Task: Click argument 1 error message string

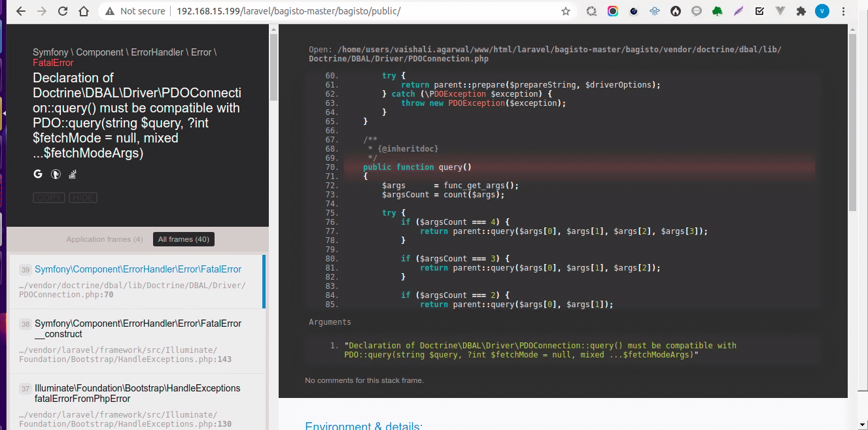Action: click(x=540, y=350)
